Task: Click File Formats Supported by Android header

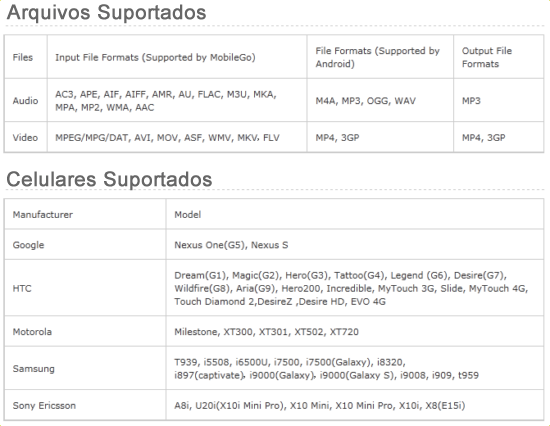Action: (x=377, y=57)
